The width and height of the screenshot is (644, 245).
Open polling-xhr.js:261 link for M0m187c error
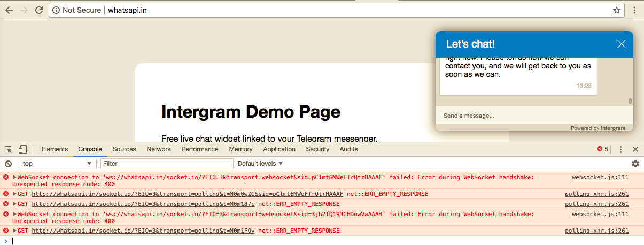click(x=597, y=204)
